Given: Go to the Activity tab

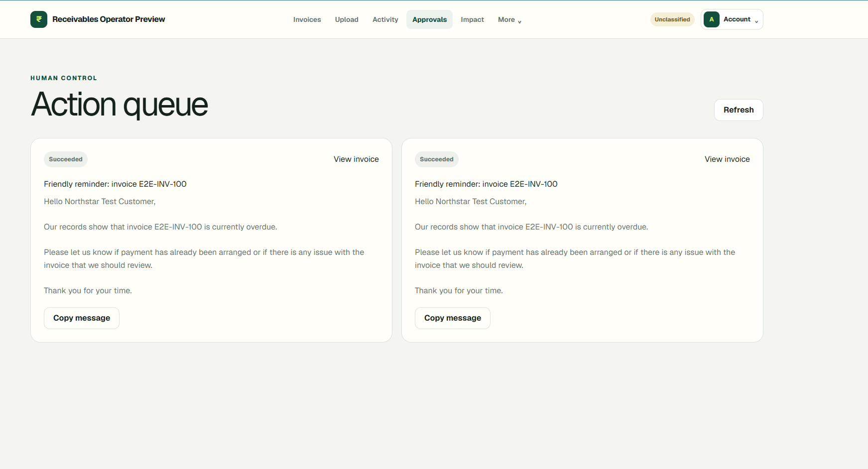Looking at the screenshot, I should pos(385,19).
